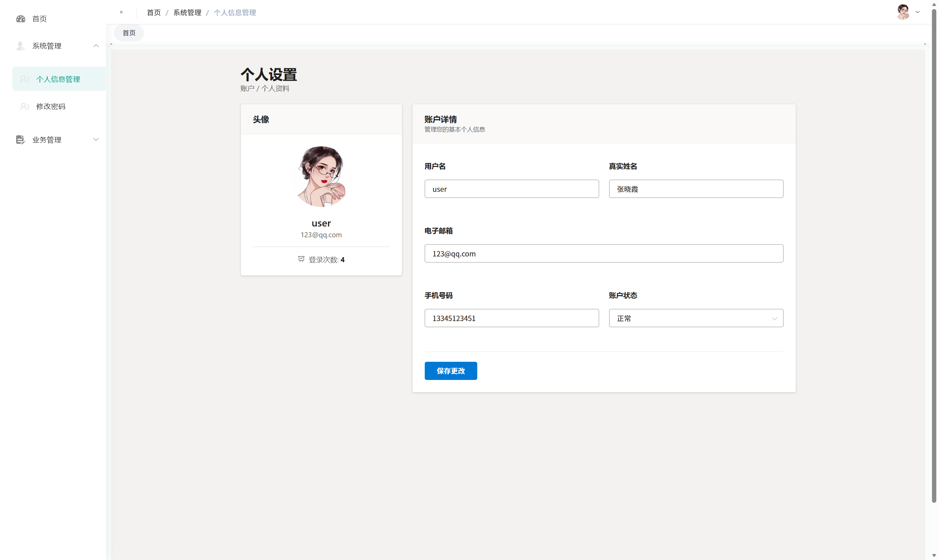938x560 pixels.
Task: Focus the 用户名 input field
Action: [x=511, y=189]
